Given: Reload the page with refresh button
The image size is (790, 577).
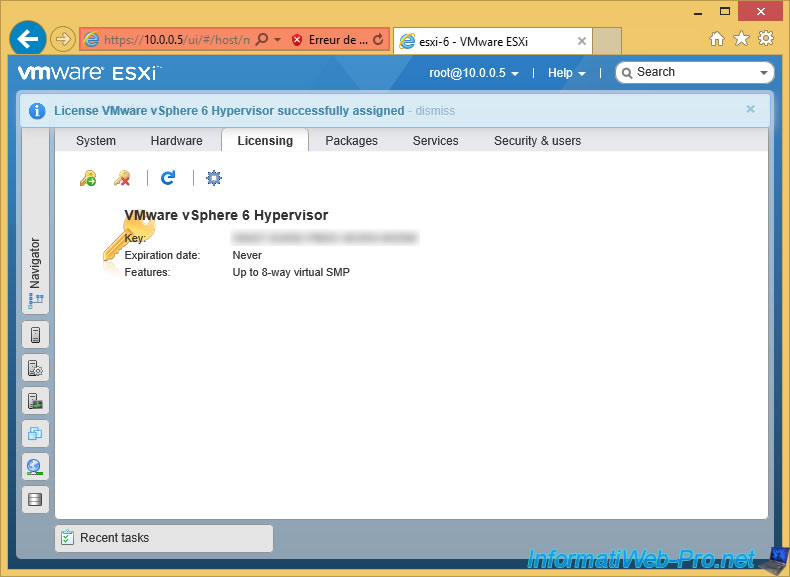Looking at the screenshot, I should tap(378, 39).
